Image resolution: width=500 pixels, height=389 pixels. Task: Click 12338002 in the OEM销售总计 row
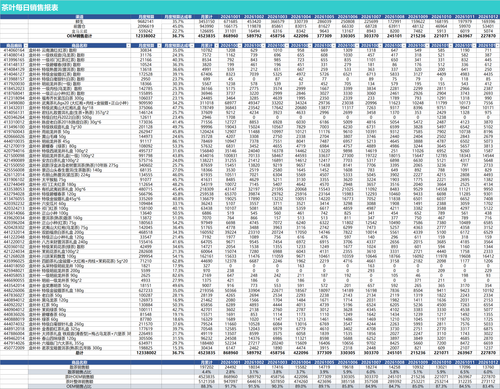click(x=146, y=36)
